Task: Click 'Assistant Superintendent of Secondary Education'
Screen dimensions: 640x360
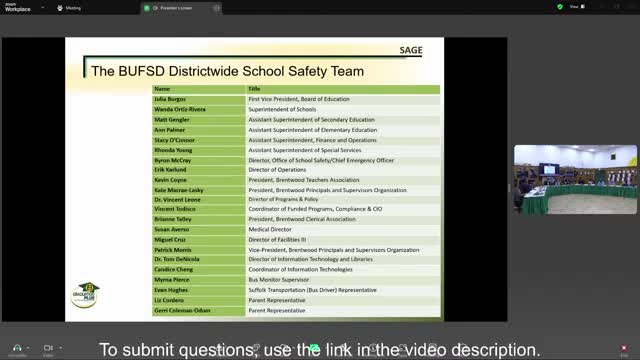Action: 311,120
